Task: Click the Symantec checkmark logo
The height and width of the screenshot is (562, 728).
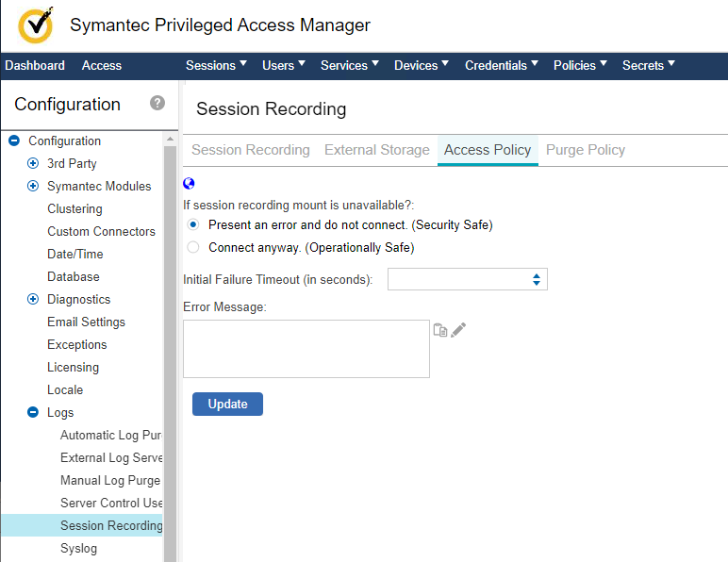Action: click(x=36, y=25)
